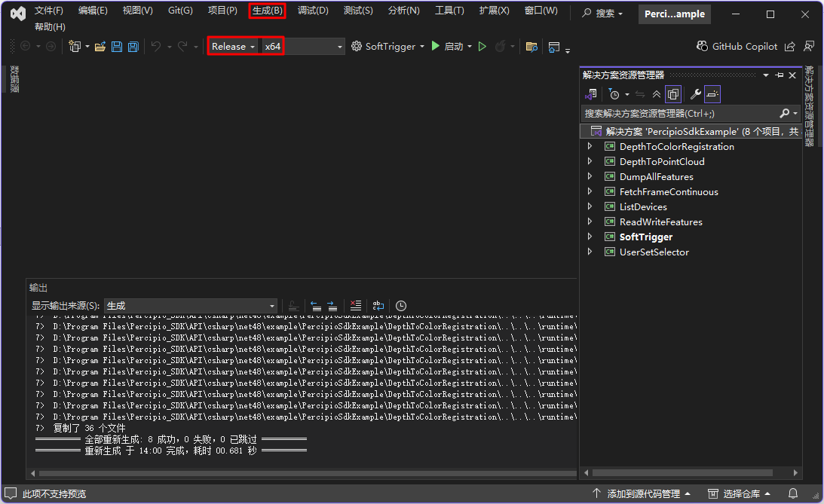The image size is (824, 504).
Task: Toggle the pin on Solution Explorer panel
Action: (780, 75)
